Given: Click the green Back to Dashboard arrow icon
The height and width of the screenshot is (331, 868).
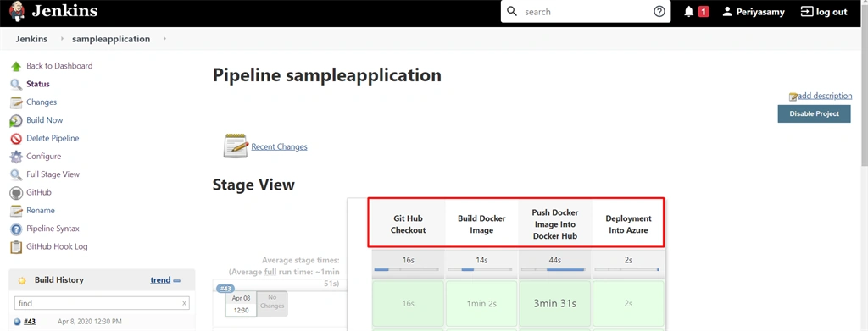Looking at the screenshot, I should [16, 66].
